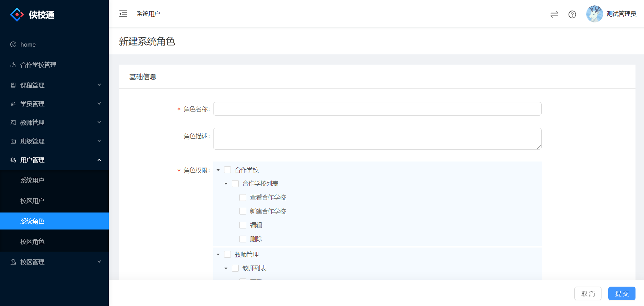Click the user avatar picture
This screenshot has height=306, width=644.
pos(595,14)
